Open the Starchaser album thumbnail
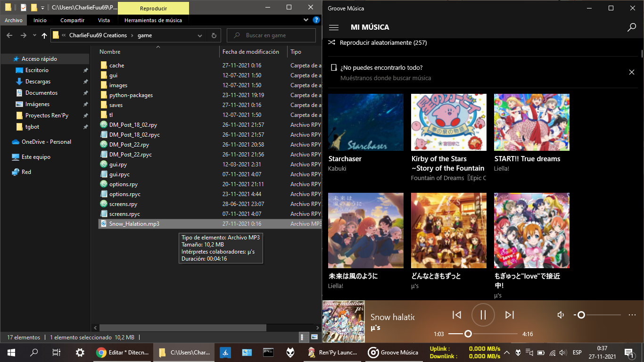The width and height of the screenshot is (644, 362). pyautogui.click(x=365, y=122)
